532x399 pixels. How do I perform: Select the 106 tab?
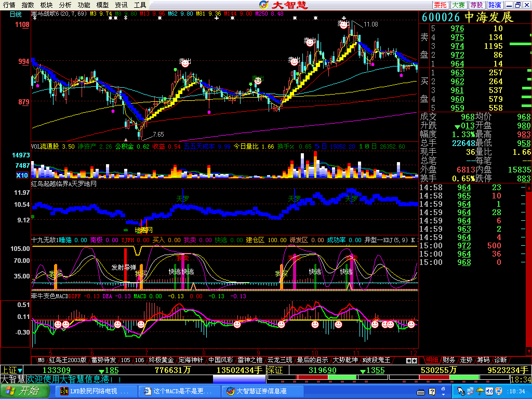[139, 360]
